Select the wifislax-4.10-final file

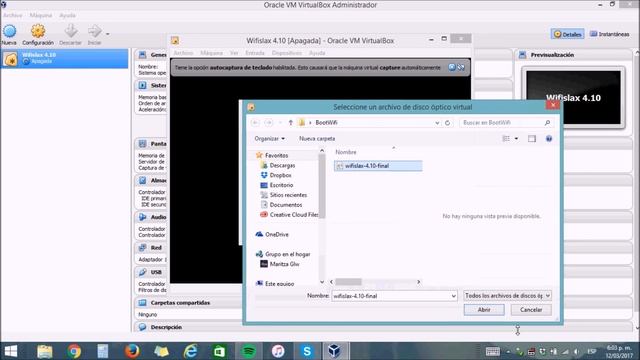click(378, 166)
